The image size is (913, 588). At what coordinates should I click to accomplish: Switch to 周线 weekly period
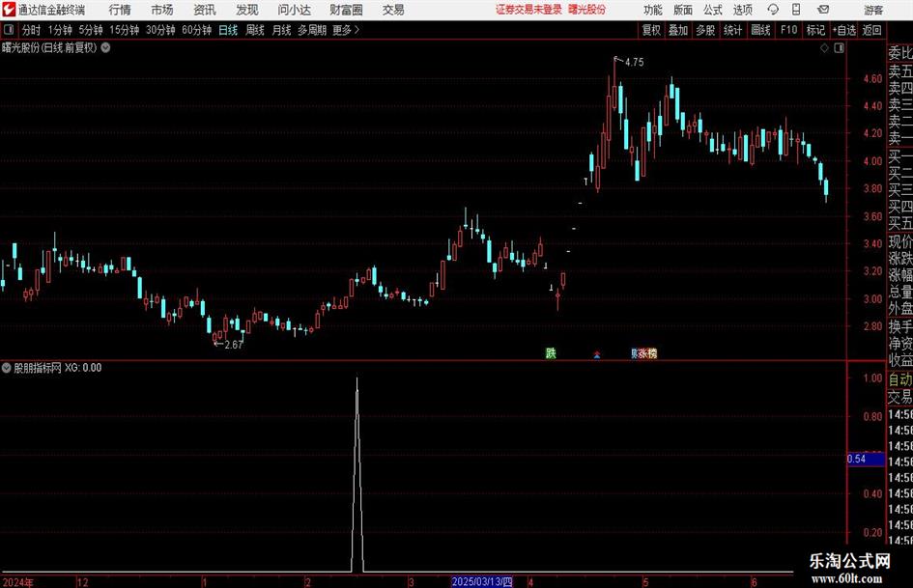click(255, 30)
